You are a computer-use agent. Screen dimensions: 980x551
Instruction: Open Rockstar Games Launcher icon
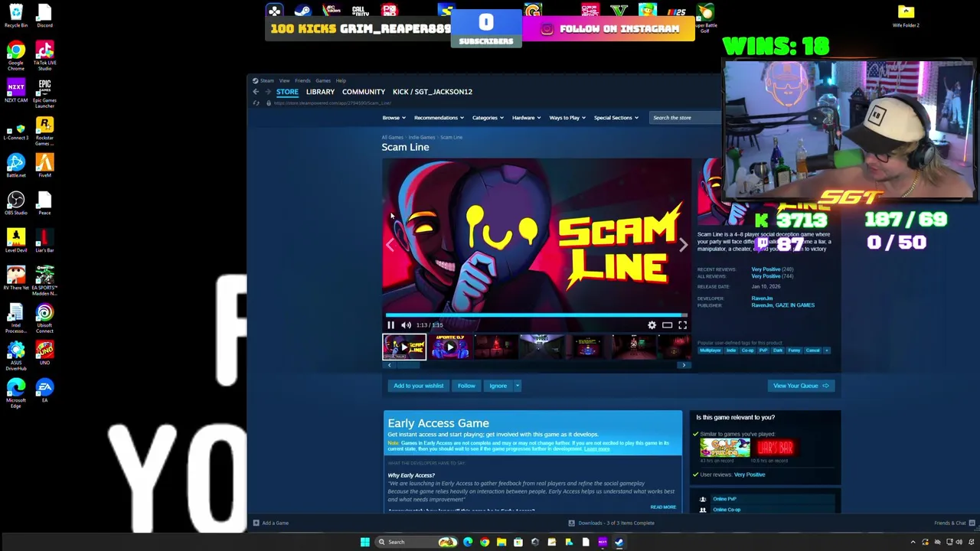(x=44, y=131)
